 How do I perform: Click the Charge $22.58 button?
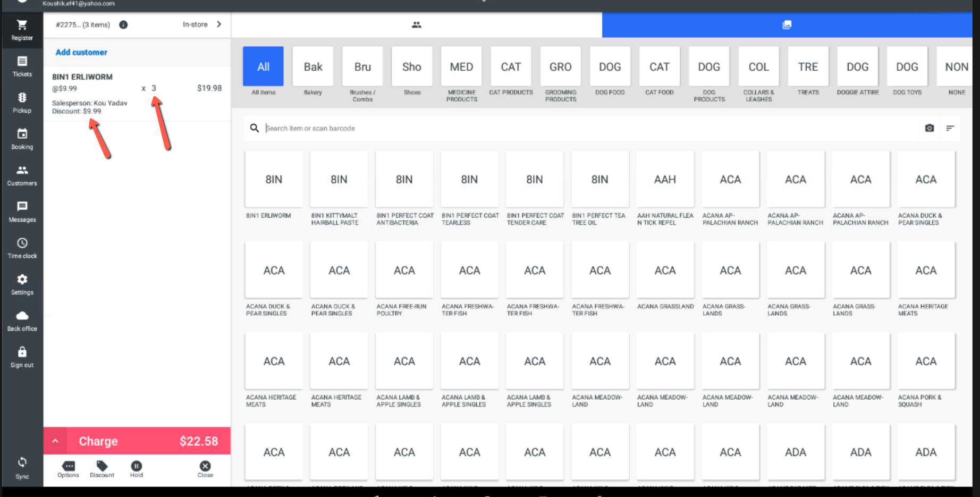148,441
